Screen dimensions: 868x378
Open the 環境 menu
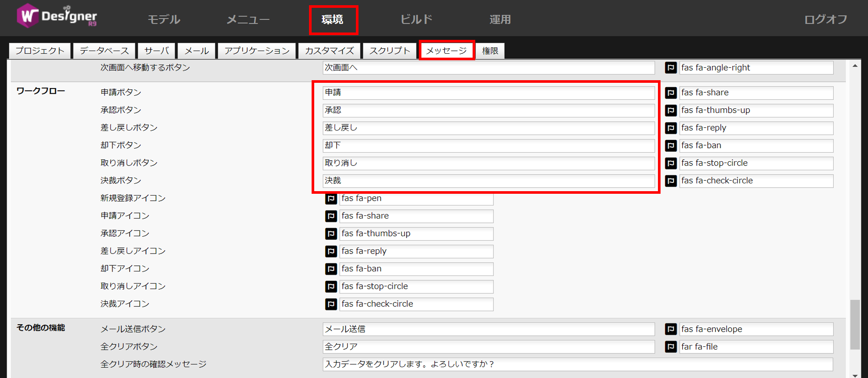[x=332, y=20]
